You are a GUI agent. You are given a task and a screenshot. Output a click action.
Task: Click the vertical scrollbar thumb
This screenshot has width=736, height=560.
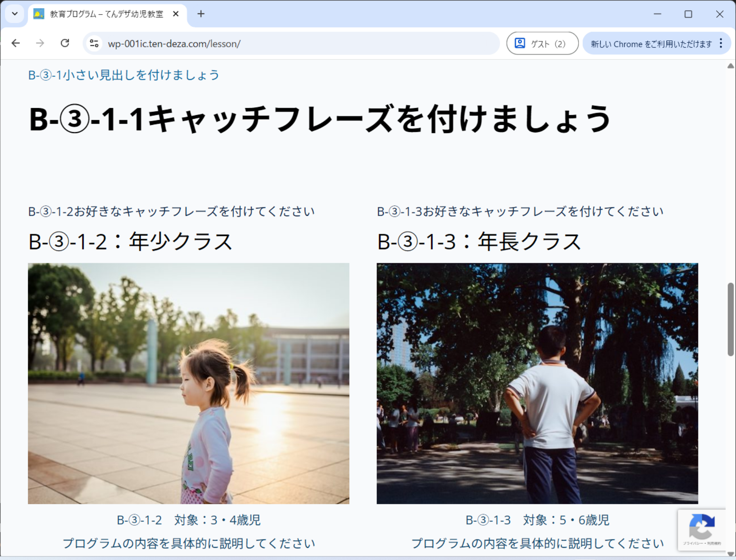tap(730, 319)
